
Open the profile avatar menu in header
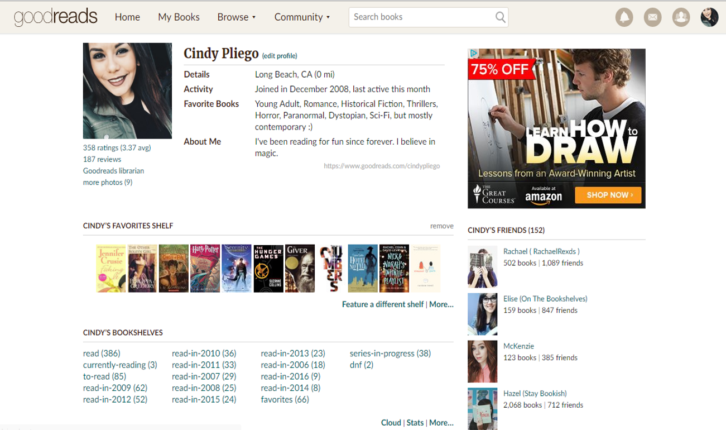click(709, 18)
